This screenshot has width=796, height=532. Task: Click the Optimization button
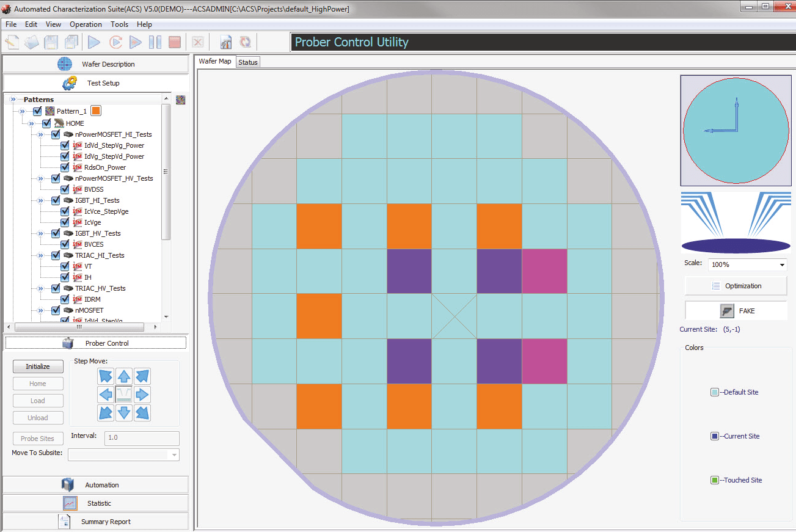[x=736, y=286]
